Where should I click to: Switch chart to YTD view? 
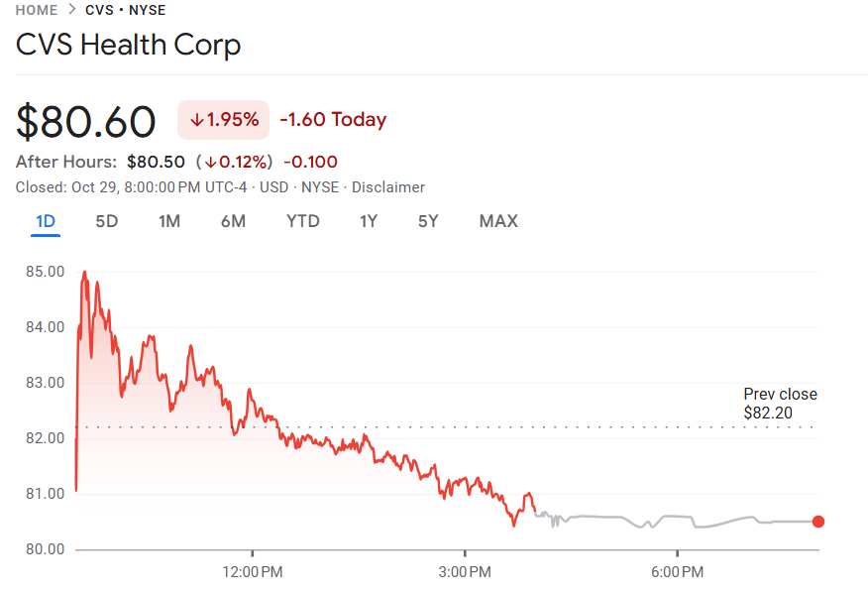pos(303,221)
